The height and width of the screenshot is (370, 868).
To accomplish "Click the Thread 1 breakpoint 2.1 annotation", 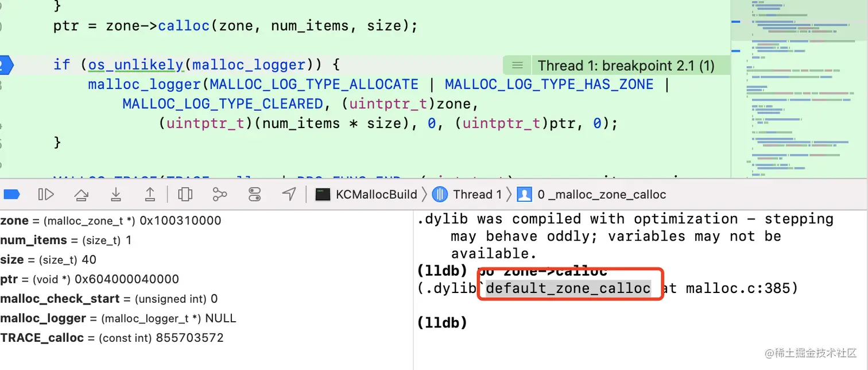I will click(x=626, y=65).
